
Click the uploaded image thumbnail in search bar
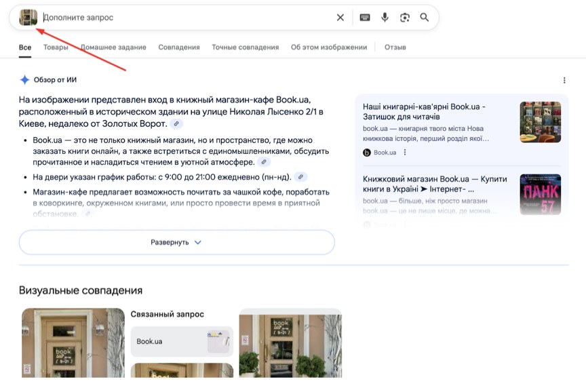click(x=28, y=17)
